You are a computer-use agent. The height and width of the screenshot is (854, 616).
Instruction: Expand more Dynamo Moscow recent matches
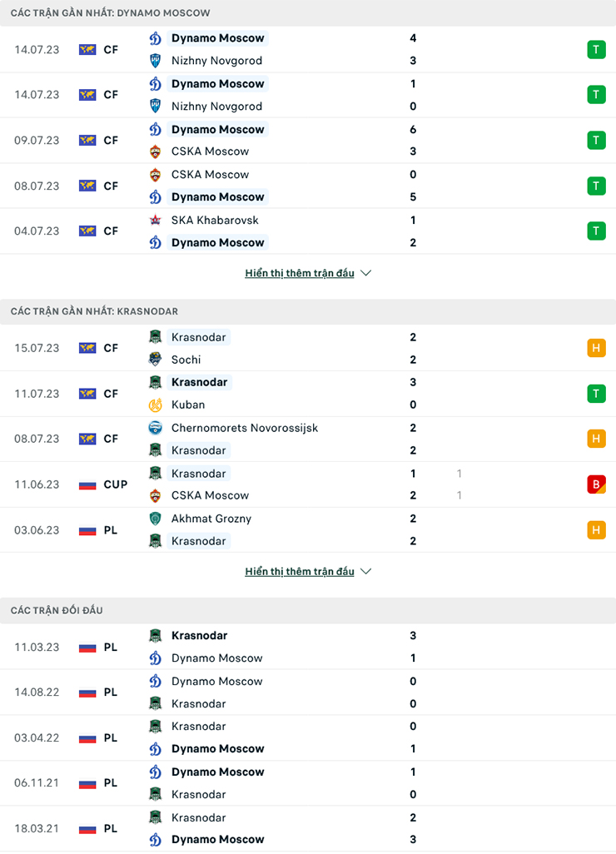pyautogui.click(x=300, y=272)
